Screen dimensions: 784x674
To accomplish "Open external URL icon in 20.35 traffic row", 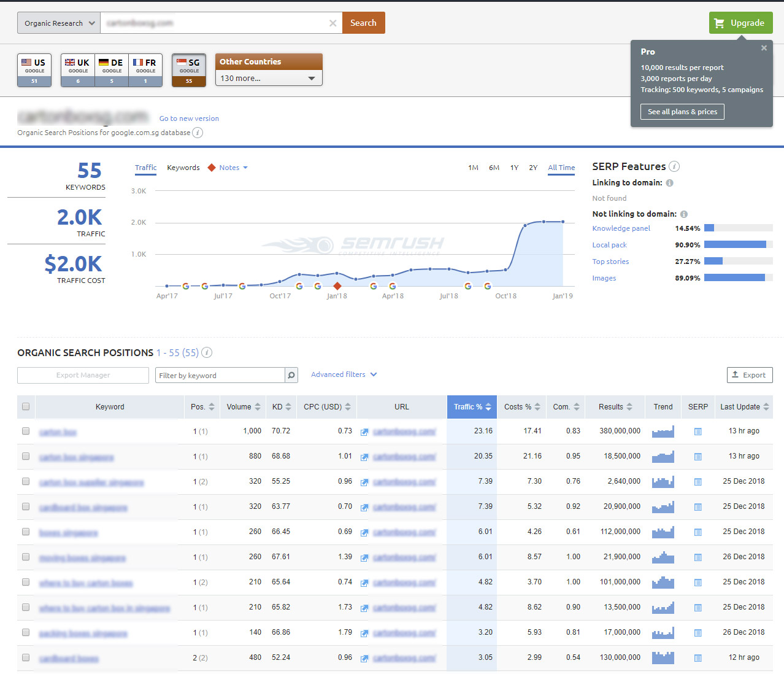I will pyautogui.click(x=364, y=457).
